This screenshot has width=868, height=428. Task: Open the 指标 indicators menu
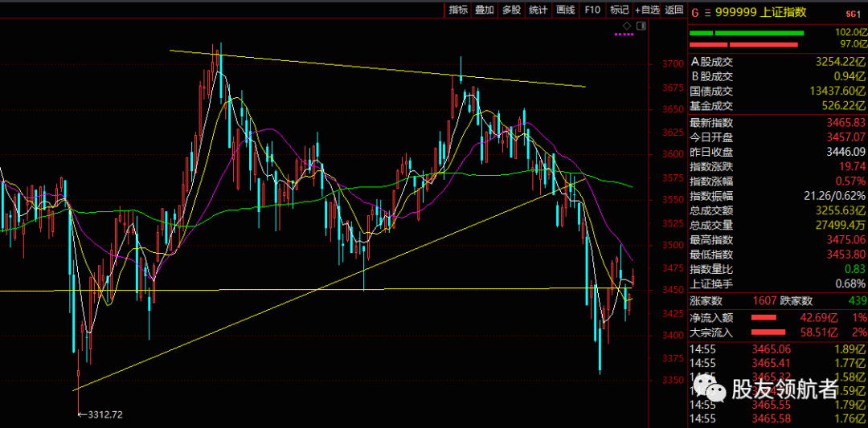[458, 10]
